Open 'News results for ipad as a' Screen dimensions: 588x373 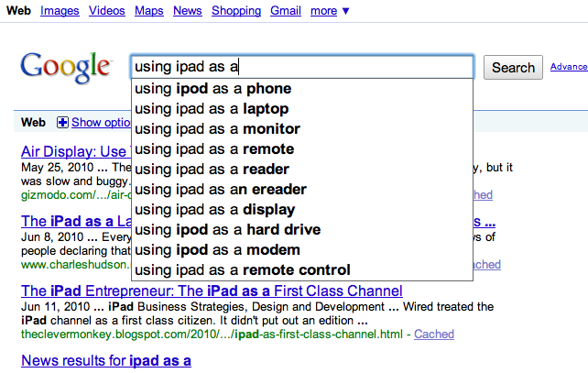[106, 360]
